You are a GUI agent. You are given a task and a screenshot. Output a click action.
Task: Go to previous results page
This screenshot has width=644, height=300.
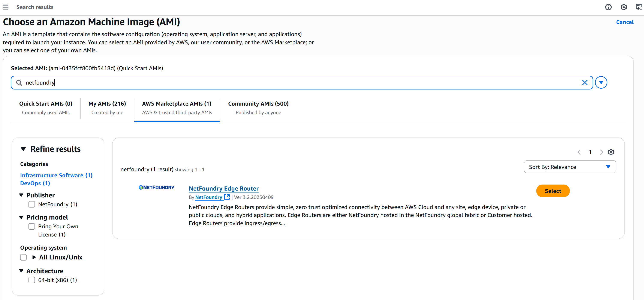pyautogui.click(x=579, y=152)
